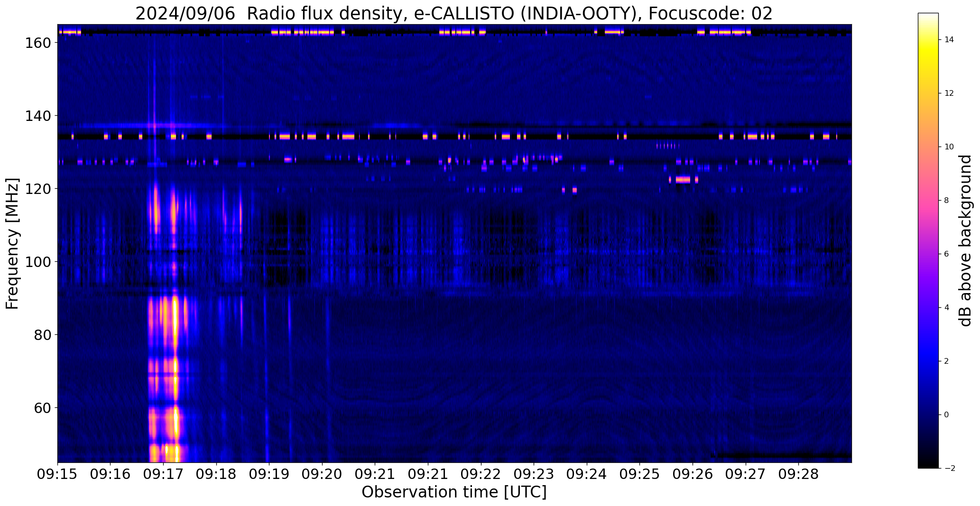The image size is (980, 506).
Task: Click the 4 tick on the colorbar
Action: (x=947, y=308)
